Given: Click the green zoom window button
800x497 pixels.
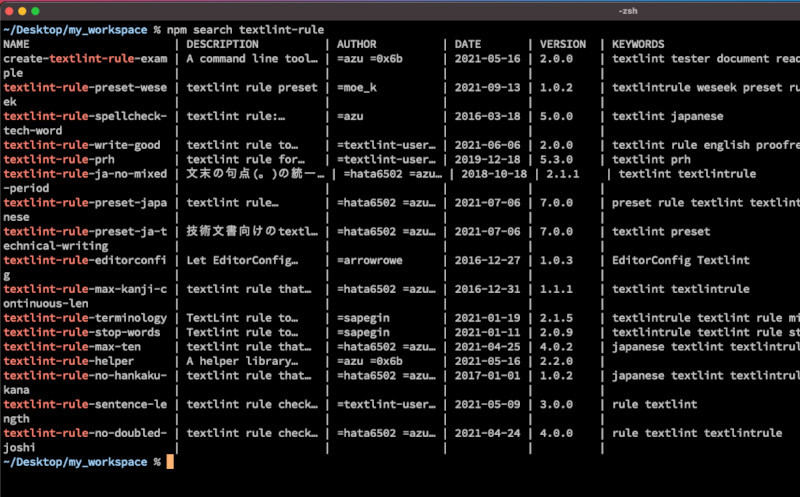Looking at the screenshot, I should [35, 11].
